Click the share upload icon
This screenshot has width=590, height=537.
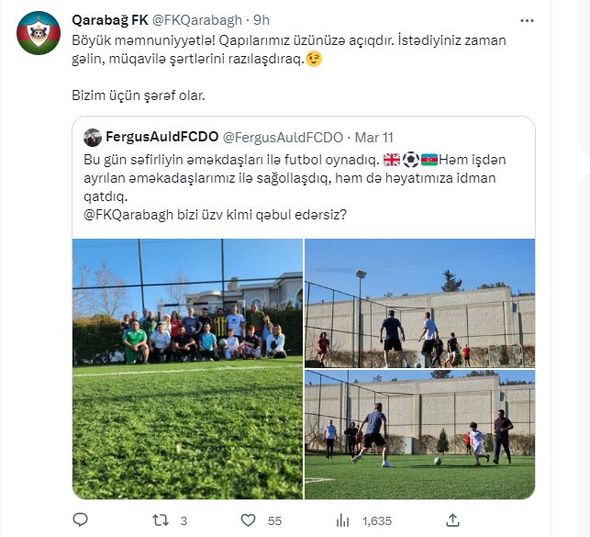(x=453, y=520)
